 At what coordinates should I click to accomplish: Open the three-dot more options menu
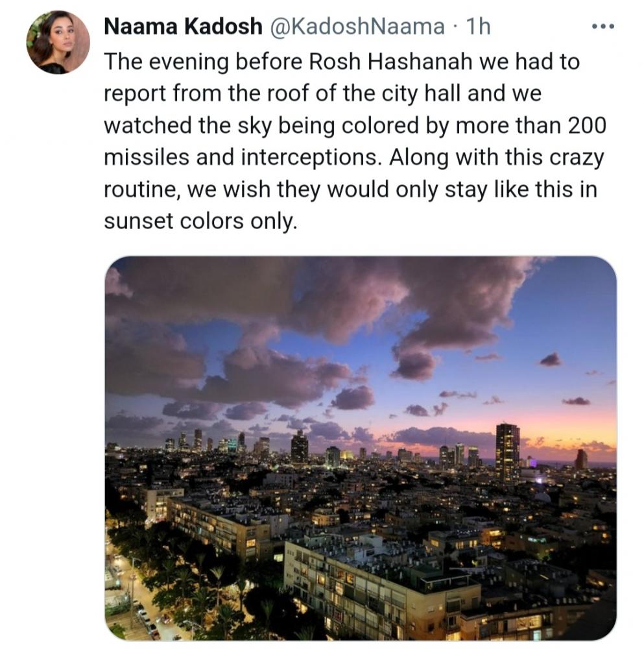point(602,27)
